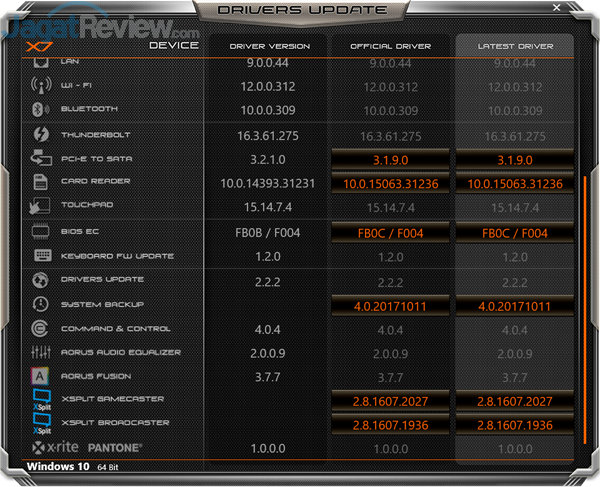Click the Touchpad device icon

[x=41, y=206]
